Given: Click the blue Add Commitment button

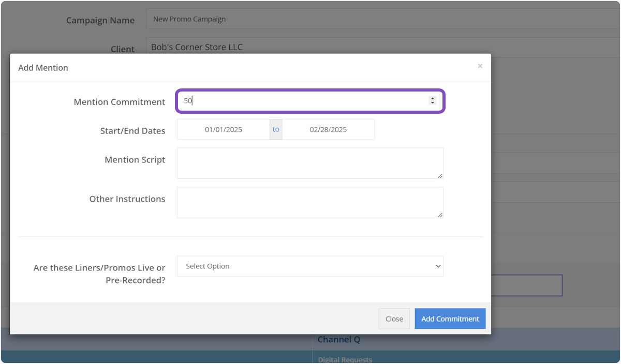Looking at the screenshot, I should pyautogui.click(x=450, y=319).
